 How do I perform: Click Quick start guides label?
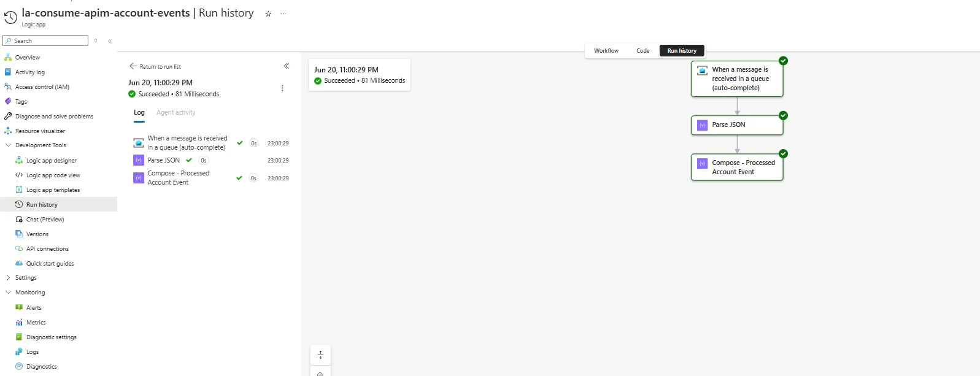click(x=50, y=264)
